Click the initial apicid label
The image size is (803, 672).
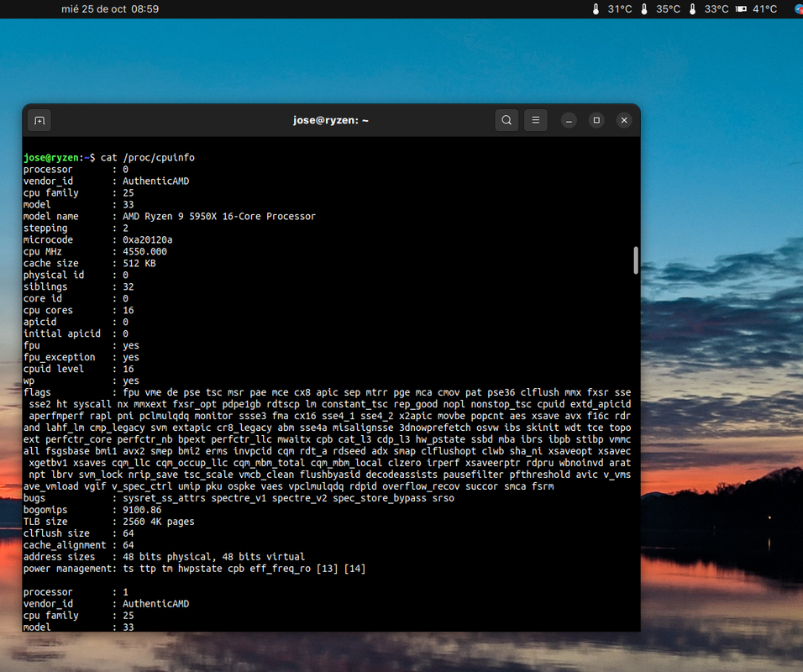62,334
